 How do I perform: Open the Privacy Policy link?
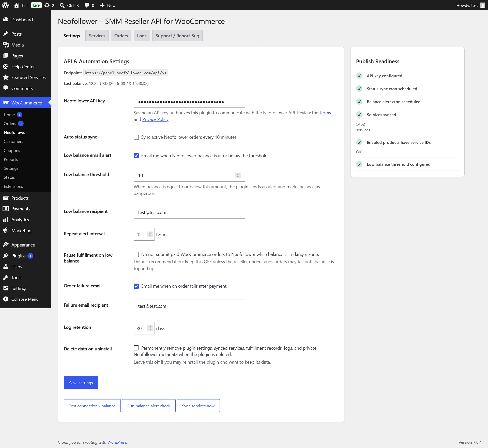155,119
